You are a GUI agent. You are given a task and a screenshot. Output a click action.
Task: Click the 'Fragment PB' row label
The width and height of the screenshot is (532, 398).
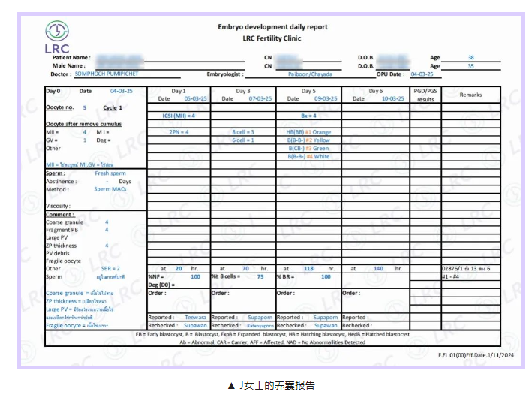(x=62, y=230)
